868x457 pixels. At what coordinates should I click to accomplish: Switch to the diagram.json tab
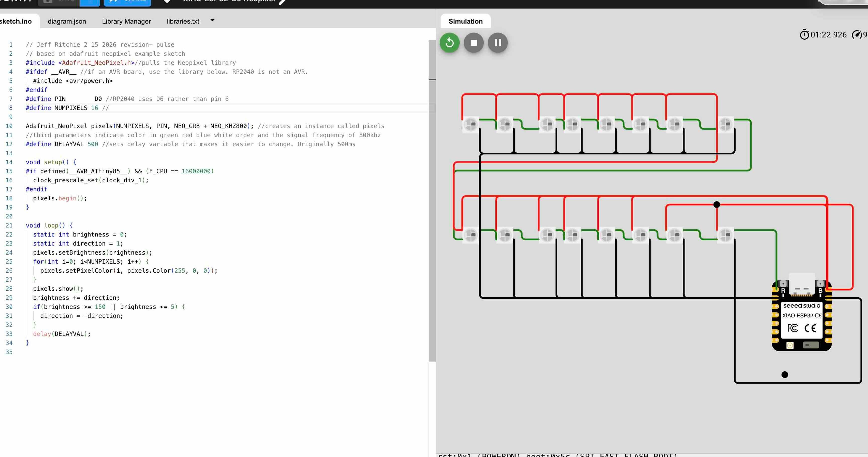pyautogui.click(x=67, y=21)
